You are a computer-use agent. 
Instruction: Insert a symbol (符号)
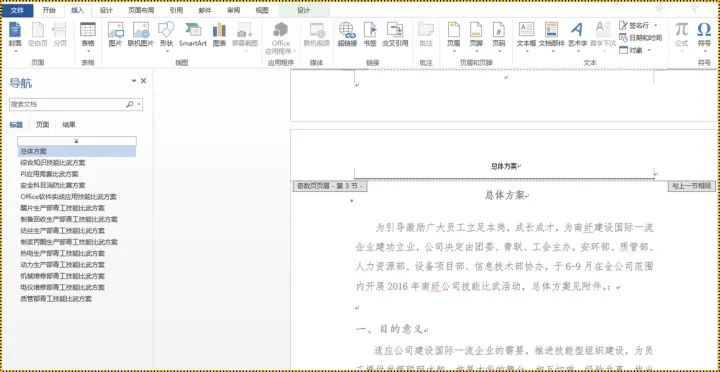tap(704, 36)
